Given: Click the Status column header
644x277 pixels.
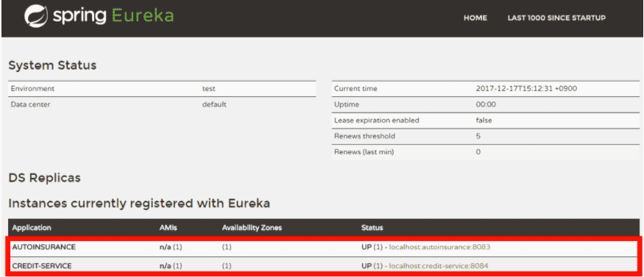Looking at the screenshot, I should coord(372,228).
